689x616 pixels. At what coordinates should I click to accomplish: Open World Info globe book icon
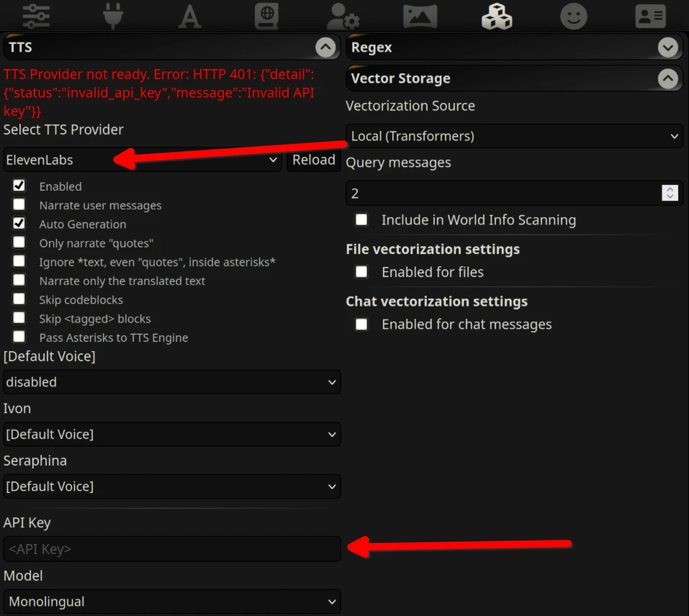tap(266, 16)
